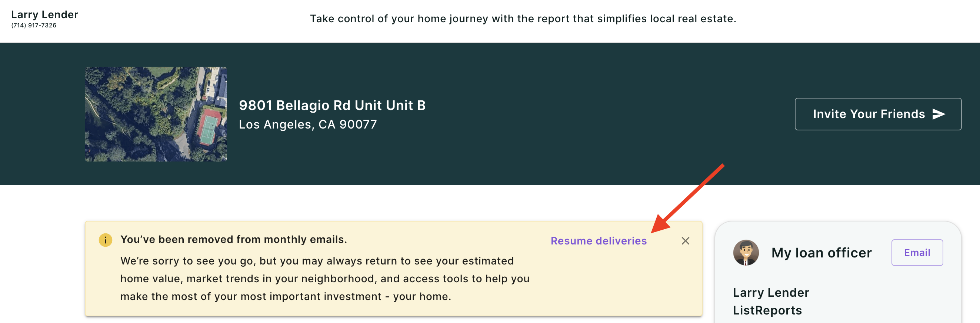Click the Invite Your Friends button
The width and height of the screenshot is (980, 323).
pyautogui.click(x=878, y=114)
